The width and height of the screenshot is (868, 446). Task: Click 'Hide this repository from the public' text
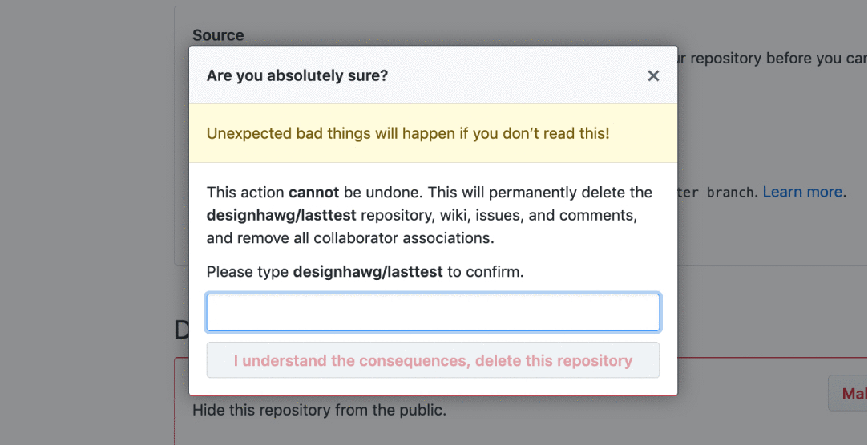pyautogui.click(x=320, y=411)
